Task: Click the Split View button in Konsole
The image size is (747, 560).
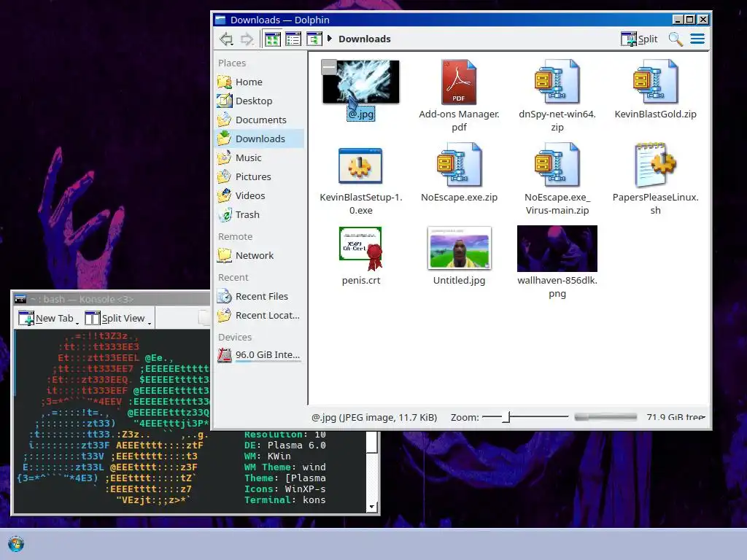Action: click(115, 318)
